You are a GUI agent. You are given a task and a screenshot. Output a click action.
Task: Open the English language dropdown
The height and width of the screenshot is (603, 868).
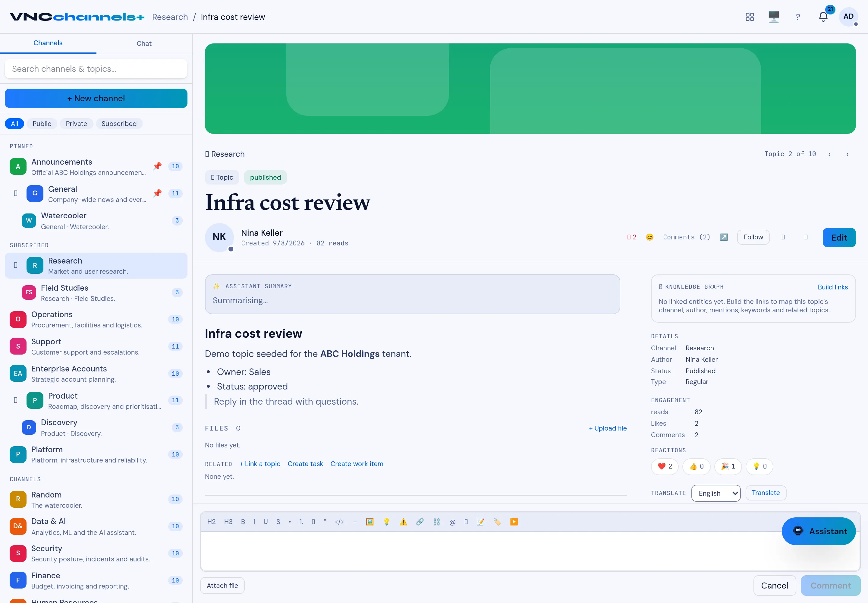tap(716, 493)
